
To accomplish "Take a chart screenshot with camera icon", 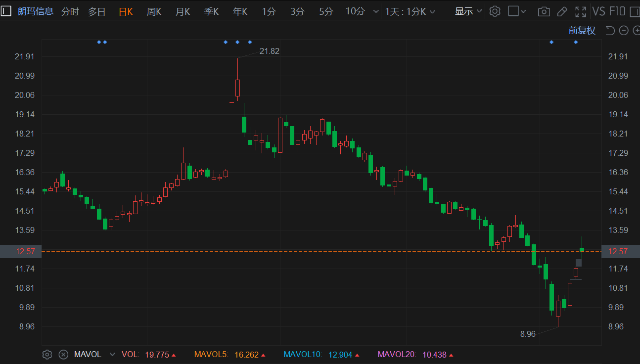I will [544, 11].
